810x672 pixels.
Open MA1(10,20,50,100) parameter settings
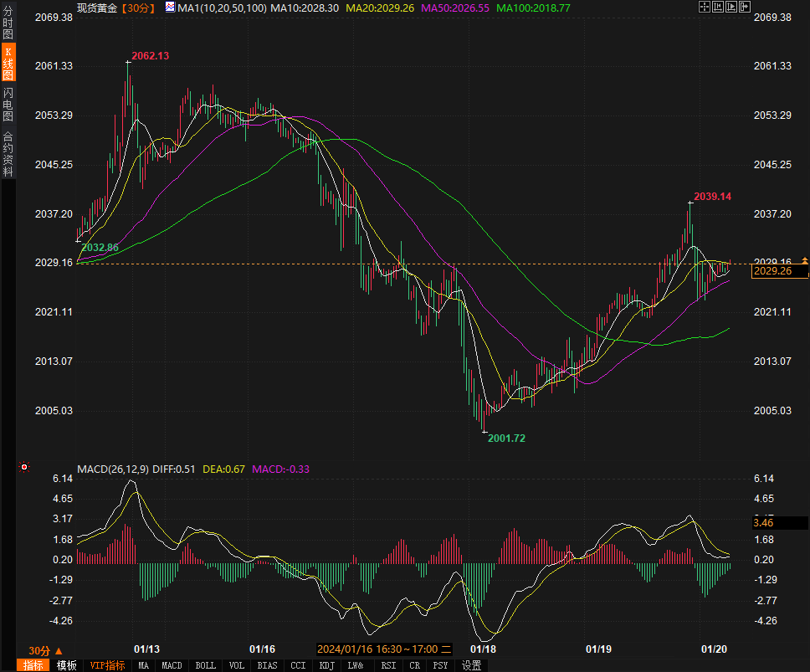221,8
